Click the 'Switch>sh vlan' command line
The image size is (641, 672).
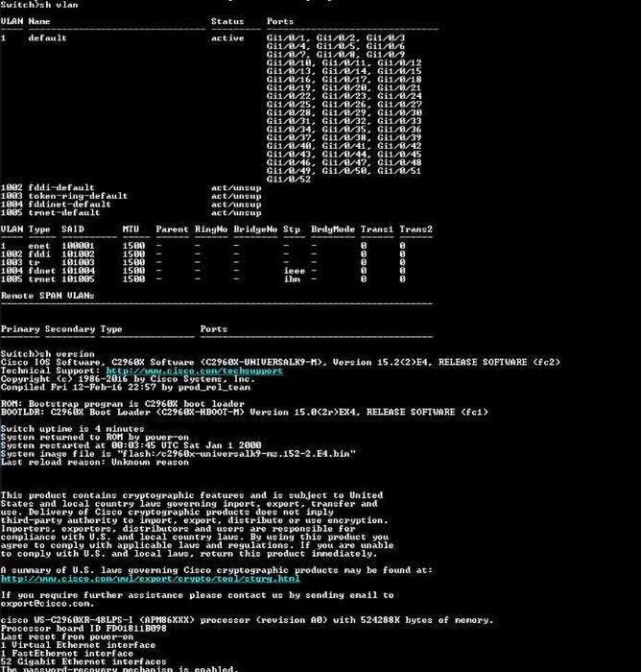(x=39, y=5)
